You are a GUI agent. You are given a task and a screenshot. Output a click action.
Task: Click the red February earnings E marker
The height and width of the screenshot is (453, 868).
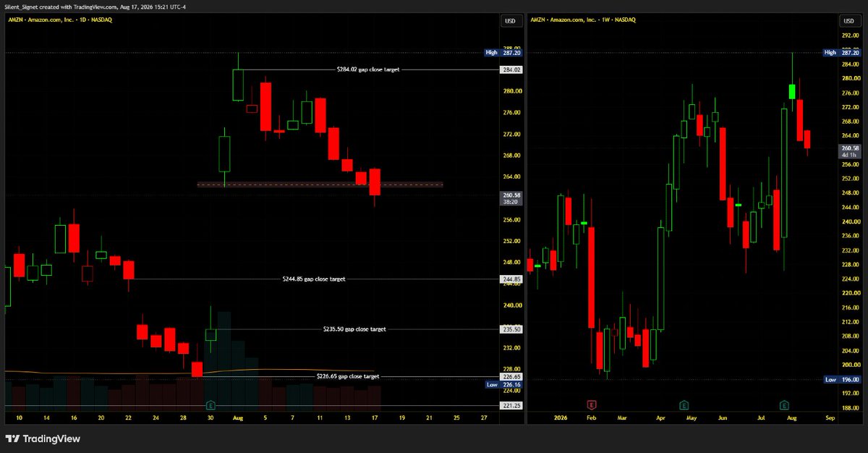[592, 405]
